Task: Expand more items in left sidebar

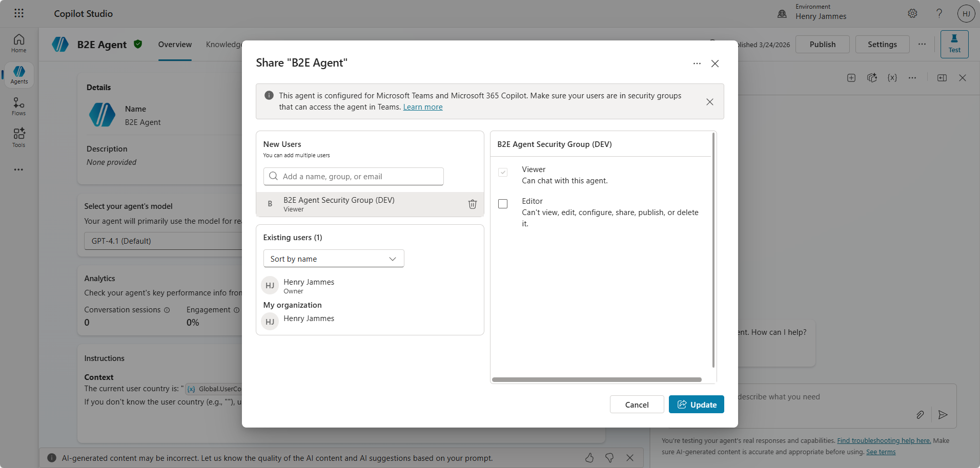Action: pyautogui.click(x=19, y=169)
